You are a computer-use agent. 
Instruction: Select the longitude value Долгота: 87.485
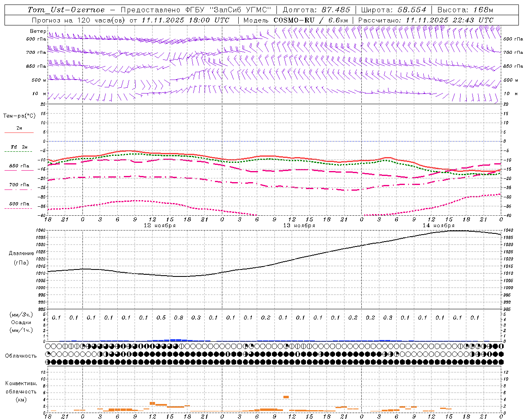(317, 10)
